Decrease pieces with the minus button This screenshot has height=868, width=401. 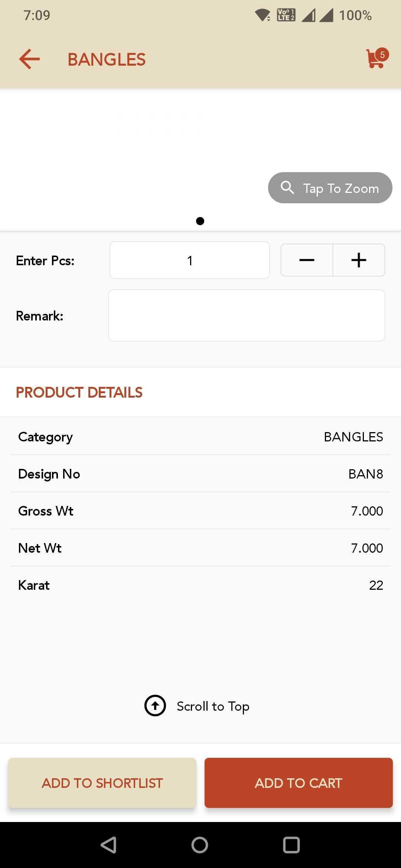(x=307, y=260)
